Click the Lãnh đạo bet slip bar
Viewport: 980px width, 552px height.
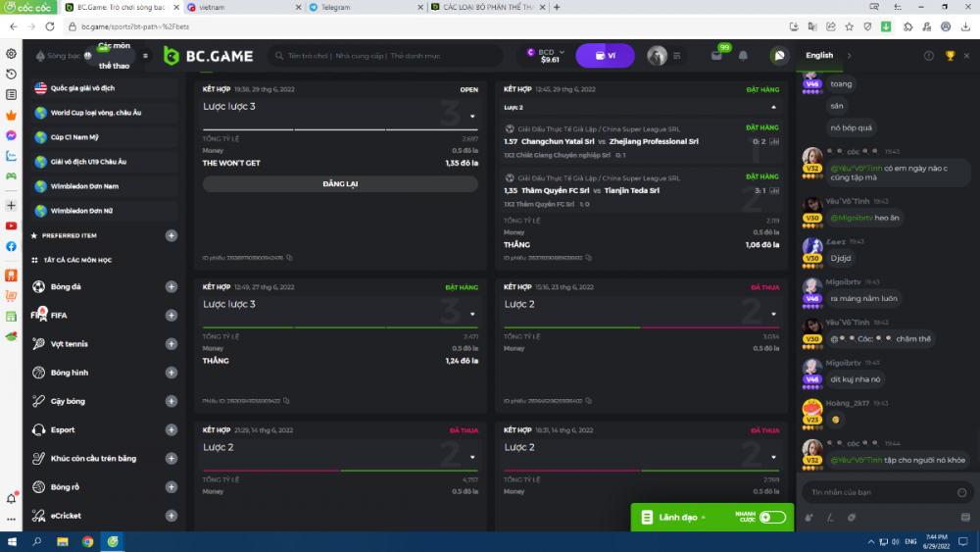[678, 517]
